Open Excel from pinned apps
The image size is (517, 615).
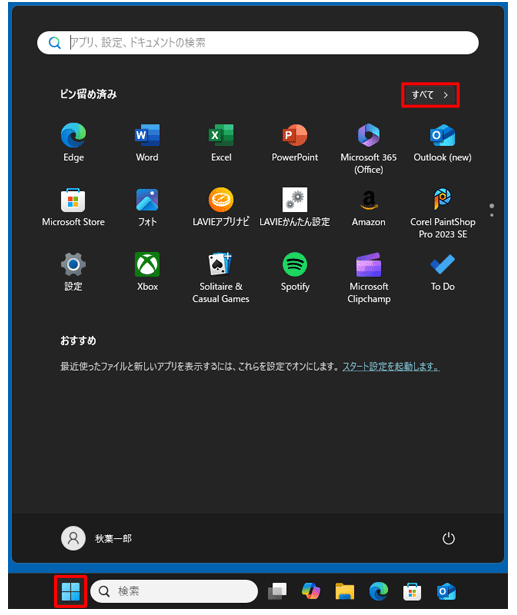[221, 142]
